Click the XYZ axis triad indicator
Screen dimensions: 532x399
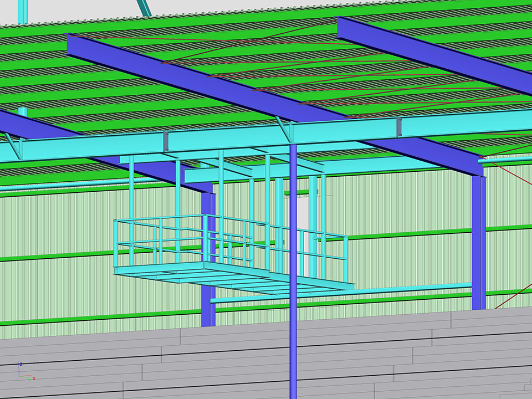click(24, 372)
